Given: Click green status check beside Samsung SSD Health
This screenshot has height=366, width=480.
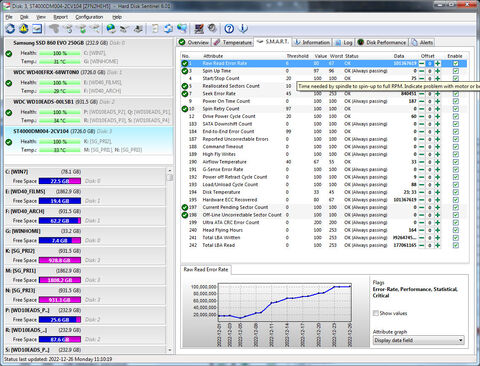Looking at the screenshot, I should [9, 53].
